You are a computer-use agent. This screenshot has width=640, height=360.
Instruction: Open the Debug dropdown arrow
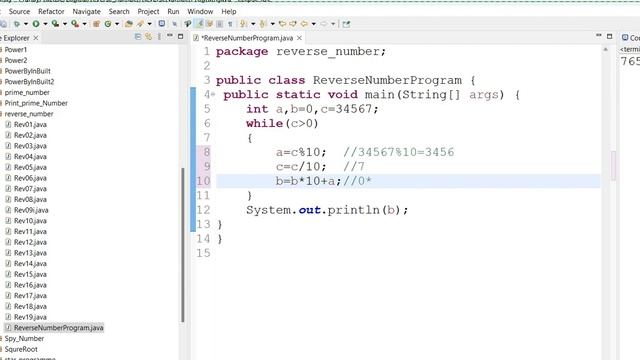[x=26, y=24]
